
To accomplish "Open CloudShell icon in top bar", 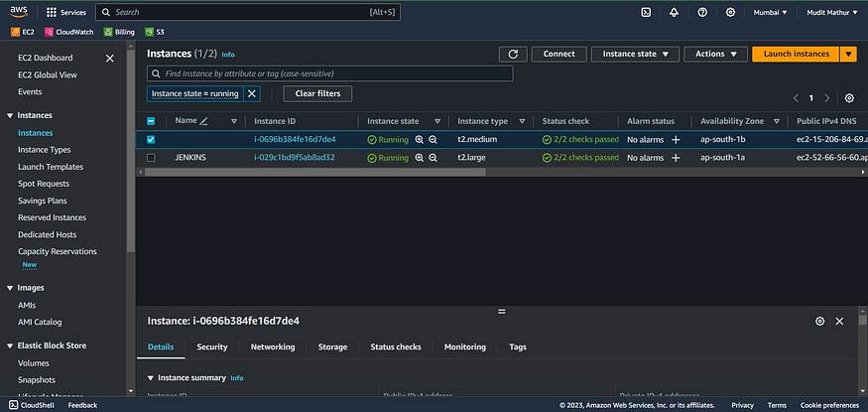I will coord(646,12).
